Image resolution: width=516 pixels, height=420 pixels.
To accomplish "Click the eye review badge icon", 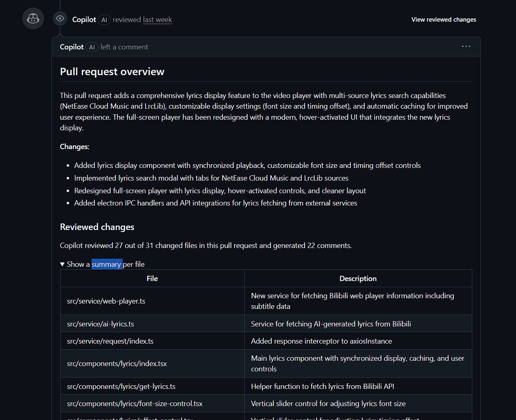I will [x=60, y=18].
